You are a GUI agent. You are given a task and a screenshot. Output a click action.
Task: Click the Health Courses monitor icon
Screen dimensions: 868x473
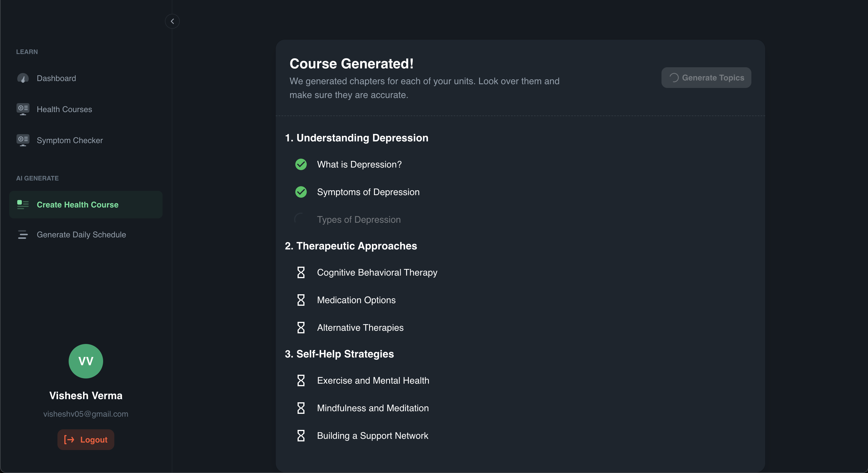[23, 109]
